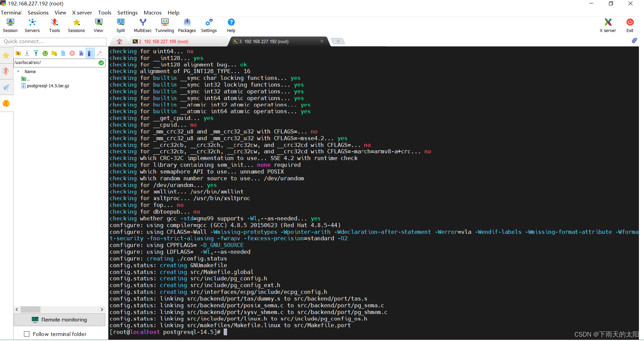Open the sidebar orange globe SFTP tab
Screen dimensions: 644x341
(x=6, y=103)
